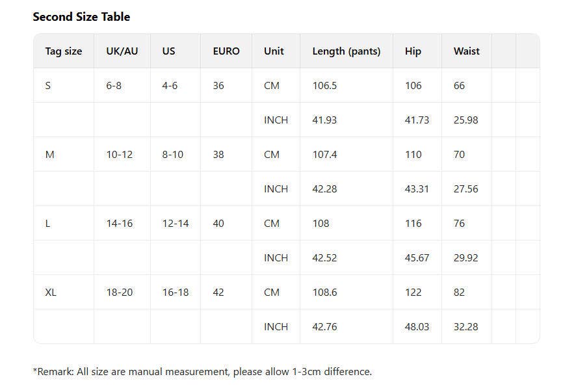
Task: Click the "Waist" column header
Action: coord(467,51)
